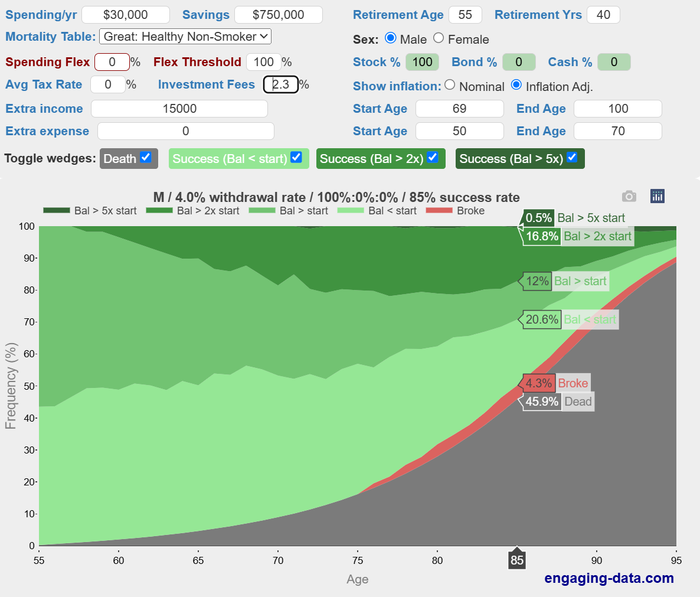Toggle Broke legend entry

[456, 211]
